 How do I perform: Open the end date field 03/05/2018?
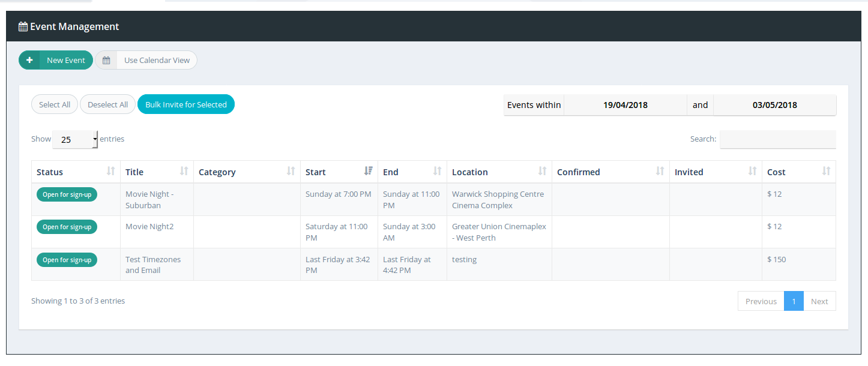(x=774, y=105)
